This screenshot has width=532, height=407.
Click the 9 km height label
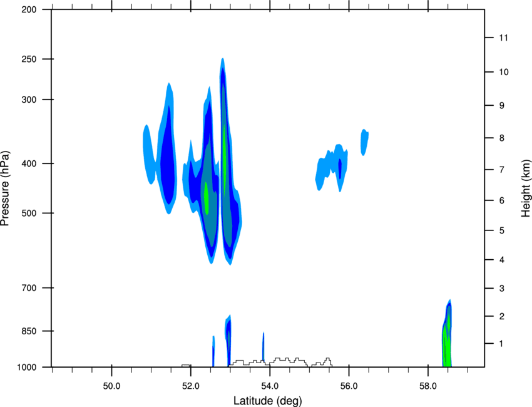click(502, 106)
